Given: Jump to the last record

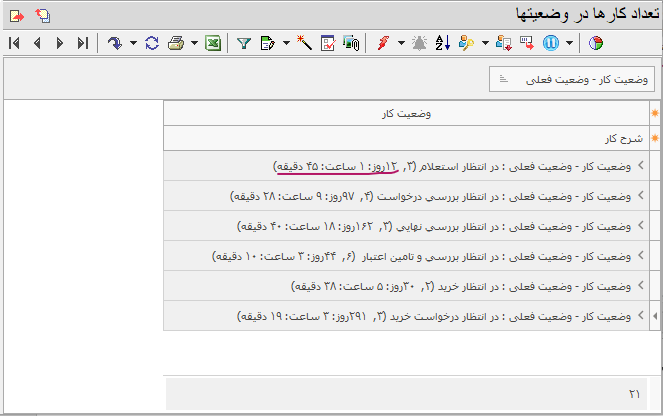Looking at the screenshot, I should click(82, 43).
